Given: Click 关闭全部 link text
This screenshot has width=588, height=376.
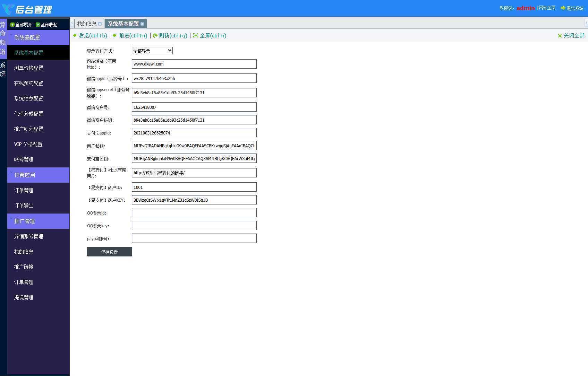Looking at the screenshot, I should coord(574,35).
